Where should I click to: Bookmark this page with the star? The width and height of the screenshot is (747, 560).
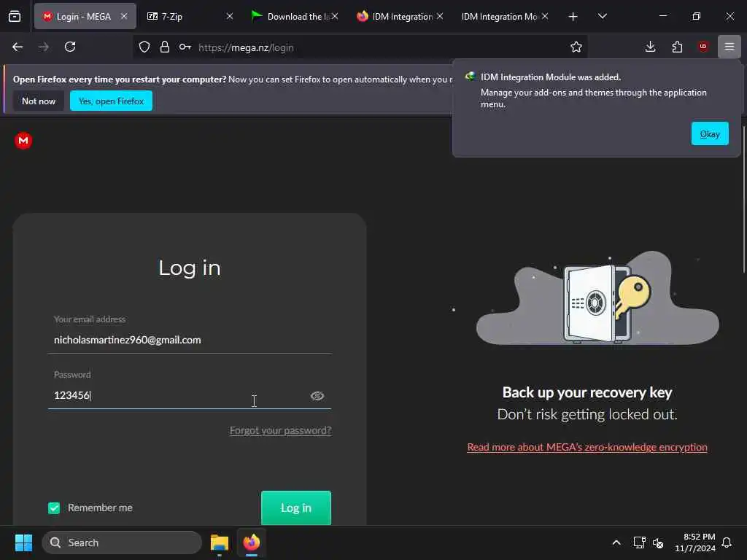[x=576, y=47]
